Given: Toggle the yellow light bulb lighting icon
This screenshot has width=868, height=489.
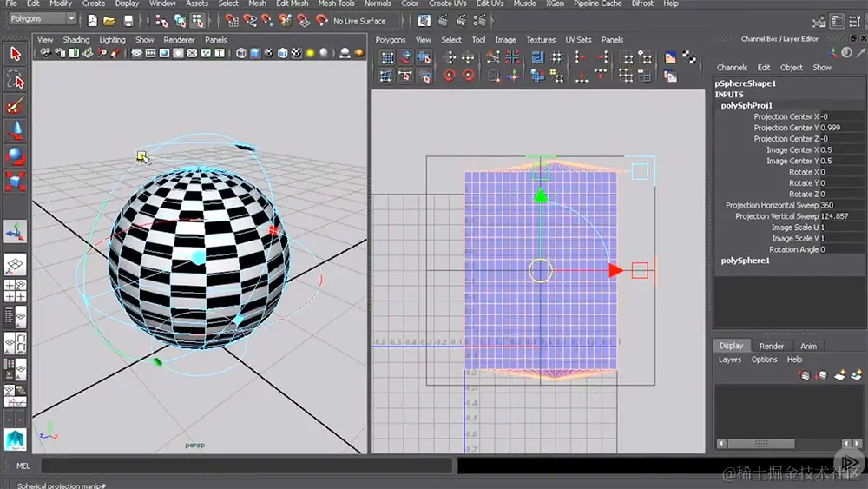Looking at the screenshot, I should pos(310,53).
